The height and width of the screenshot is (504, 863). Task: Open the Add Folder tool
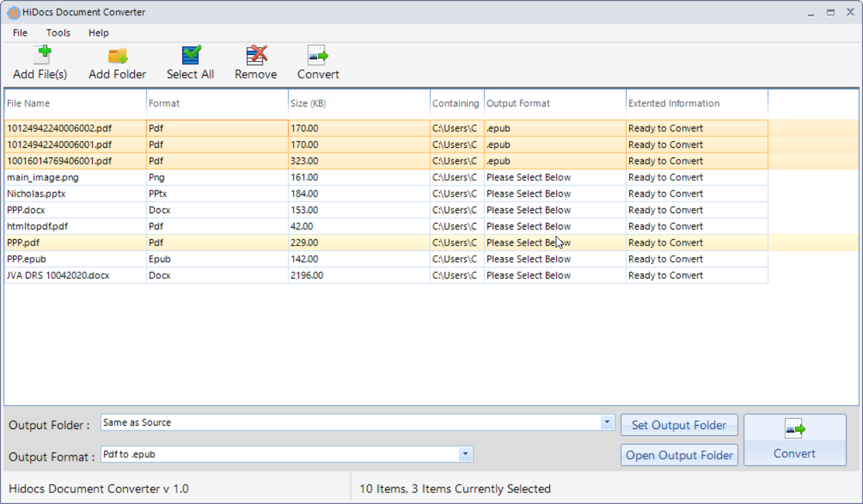[117, 62]
